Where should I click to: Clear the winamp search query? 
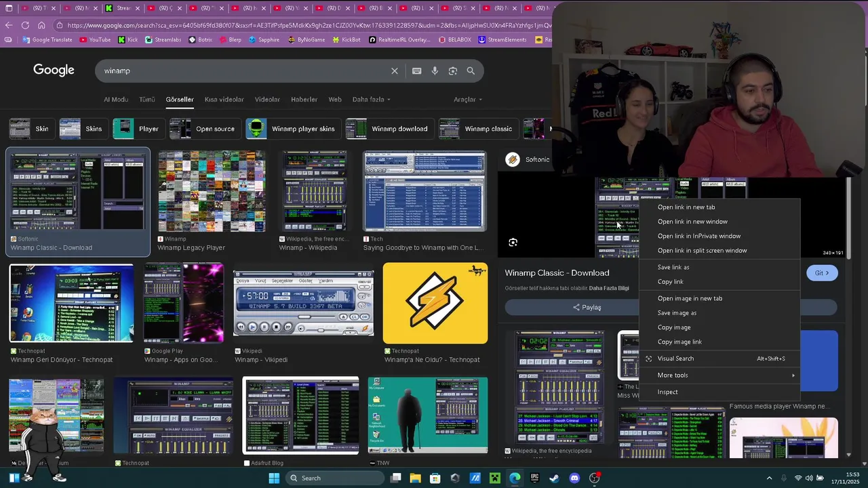click(395, 70)
